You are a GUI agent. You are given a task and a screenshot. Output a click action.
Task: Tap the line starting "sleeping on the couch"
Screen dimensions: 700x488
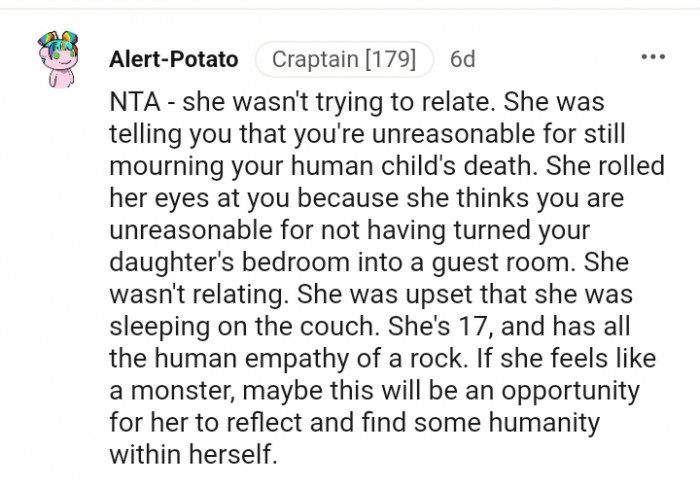click(x=370, y=326)
